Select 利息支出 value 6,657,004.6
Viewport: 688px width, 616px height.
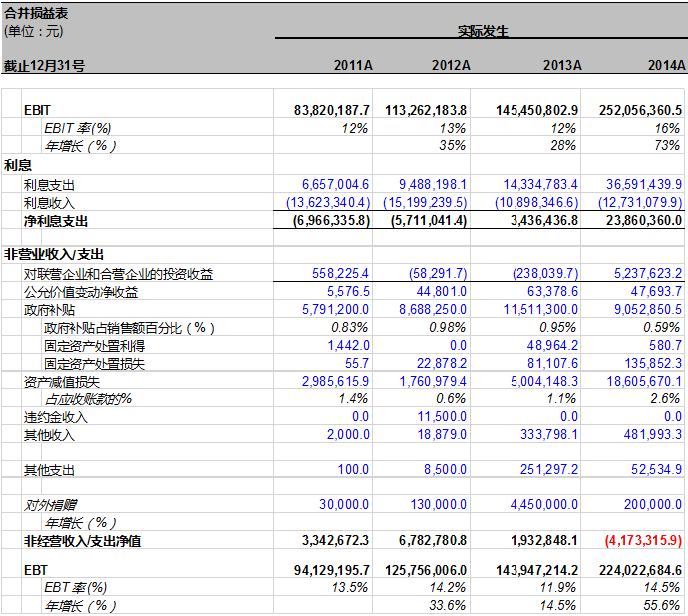point(335,185)
